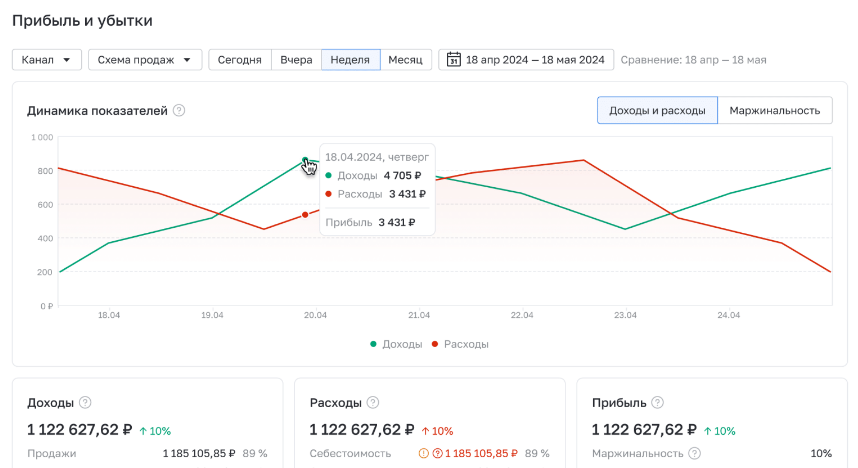
Task: Switch chart to Маржинальность view
Action: click(x=775, y=110)
